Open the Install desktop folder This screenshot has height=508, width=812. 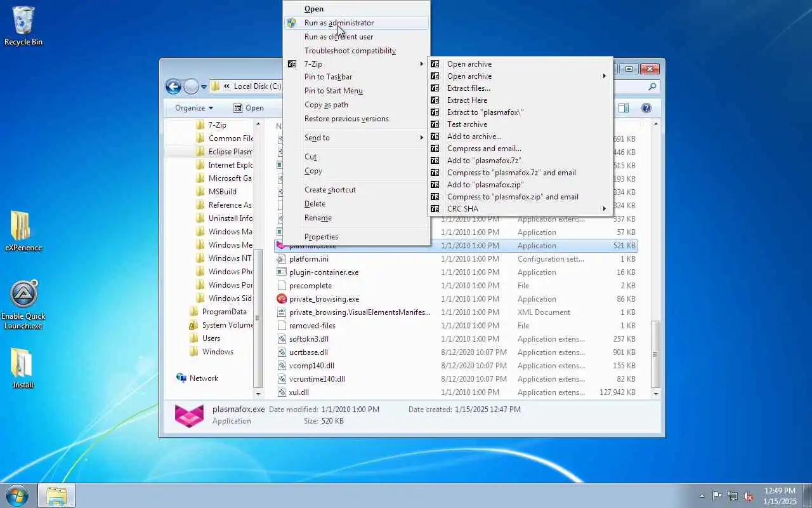[23, 368]
